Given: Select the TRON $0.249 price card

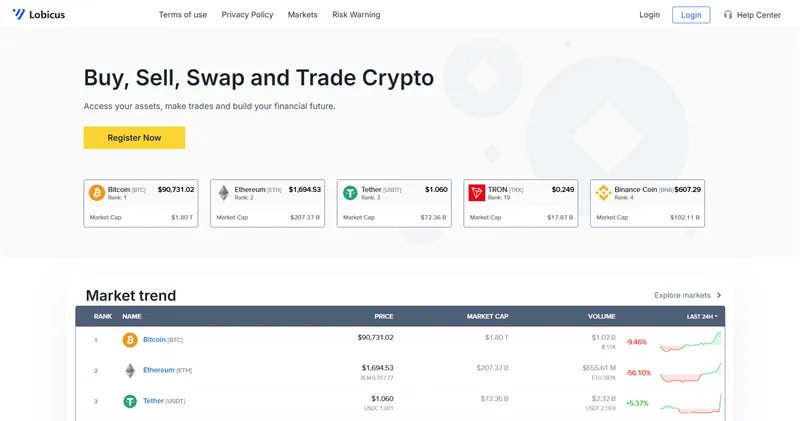Looking at the screenshot, I should pyautogui.click(x=521, y=203).
